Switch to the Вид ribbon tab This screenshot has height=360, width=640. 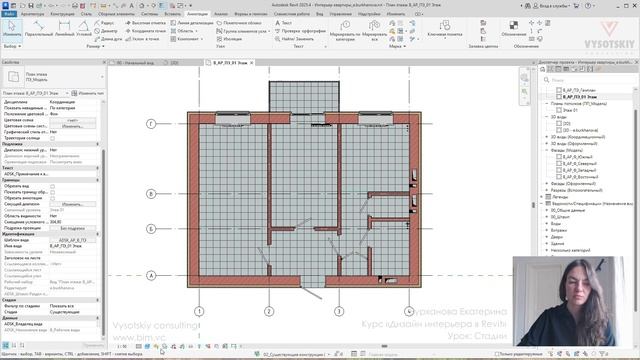[320, 14]
